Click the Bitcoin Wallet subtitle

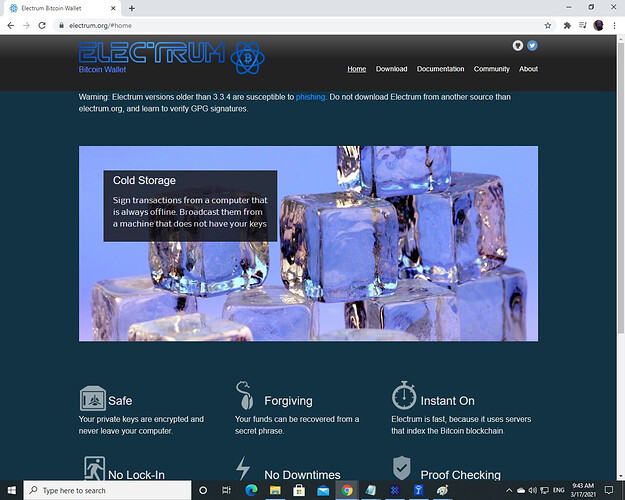click(x=102, y=69)
